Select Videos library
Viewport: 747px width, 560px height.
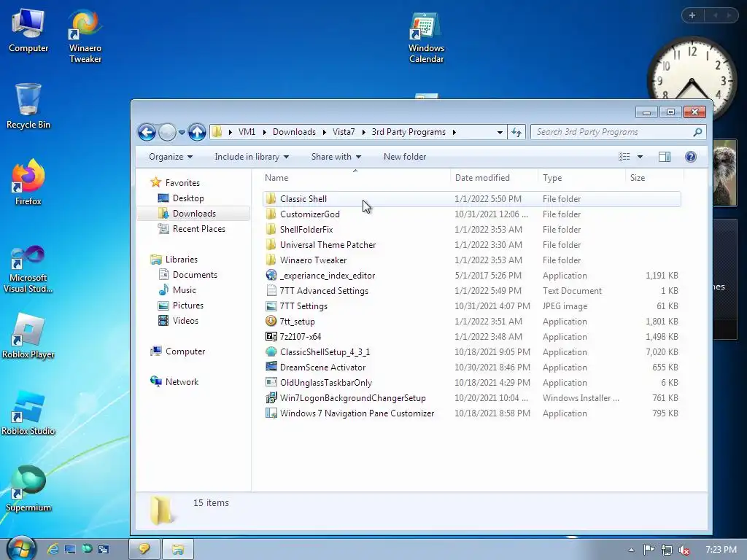pyautogui.click(x=185, y=321)
